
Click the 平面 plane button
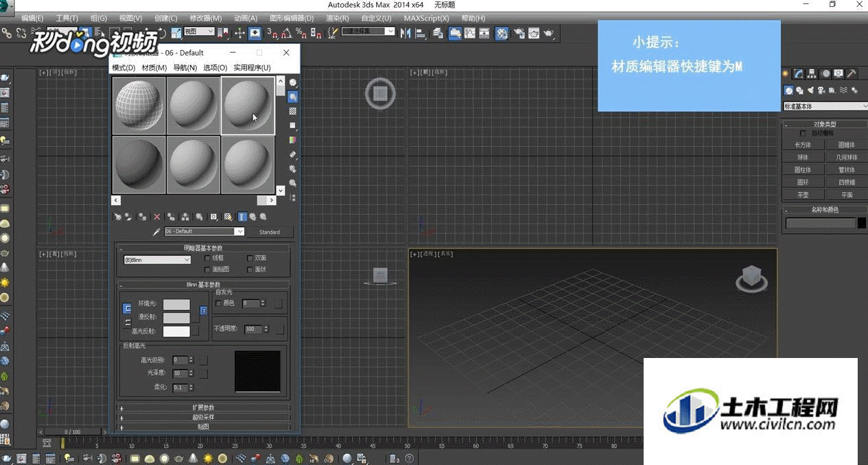pos(847,195)
